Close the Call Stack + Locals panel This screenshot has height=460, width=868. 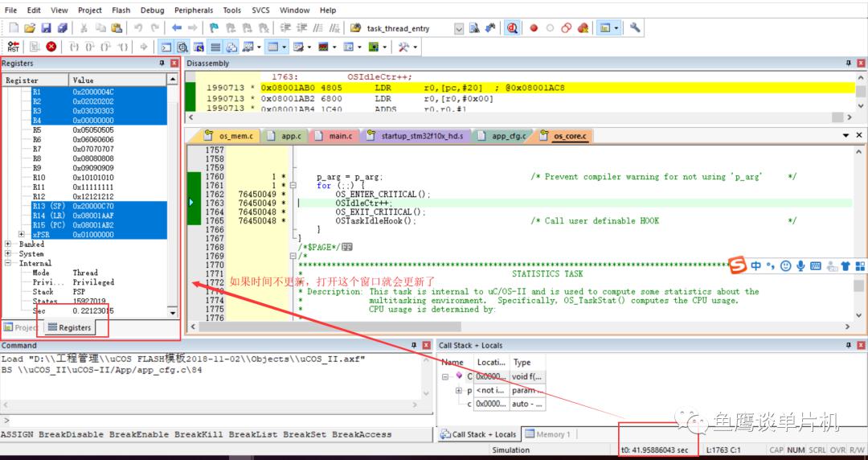[x=861, y=345]
